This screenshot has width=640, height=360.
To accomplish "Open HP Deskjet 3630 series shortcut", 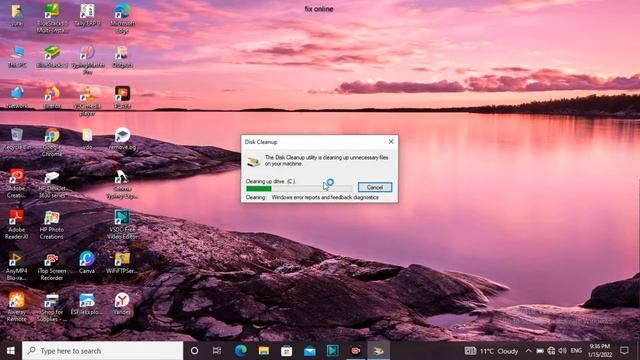I will (x=52, y=184).
